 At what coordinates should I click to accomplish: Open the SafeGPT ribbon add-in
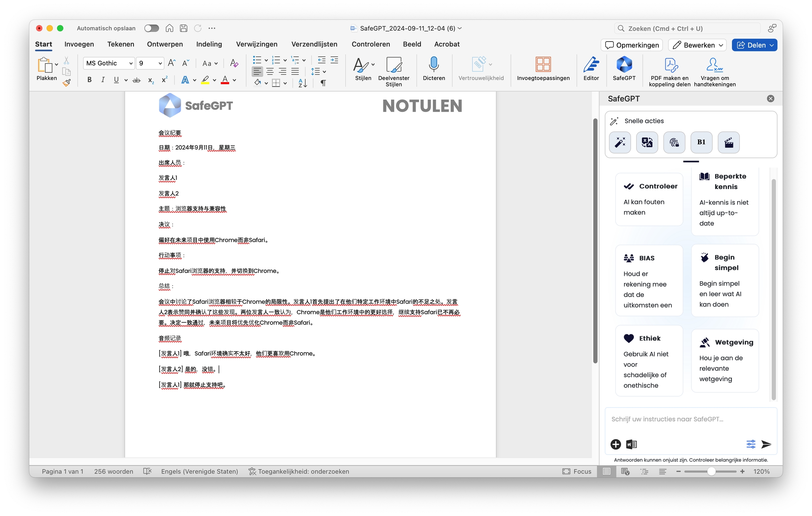click(x=623, y=65)
